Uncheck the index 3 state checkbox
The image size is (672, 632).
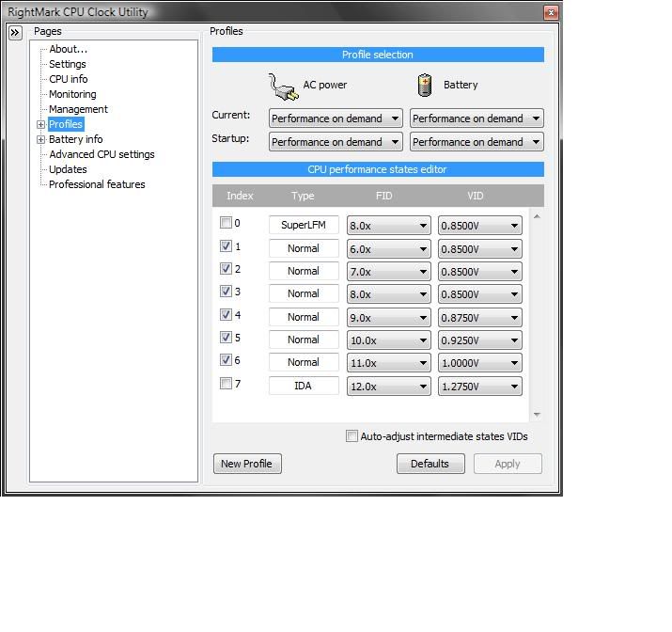(x=226, y=292)
